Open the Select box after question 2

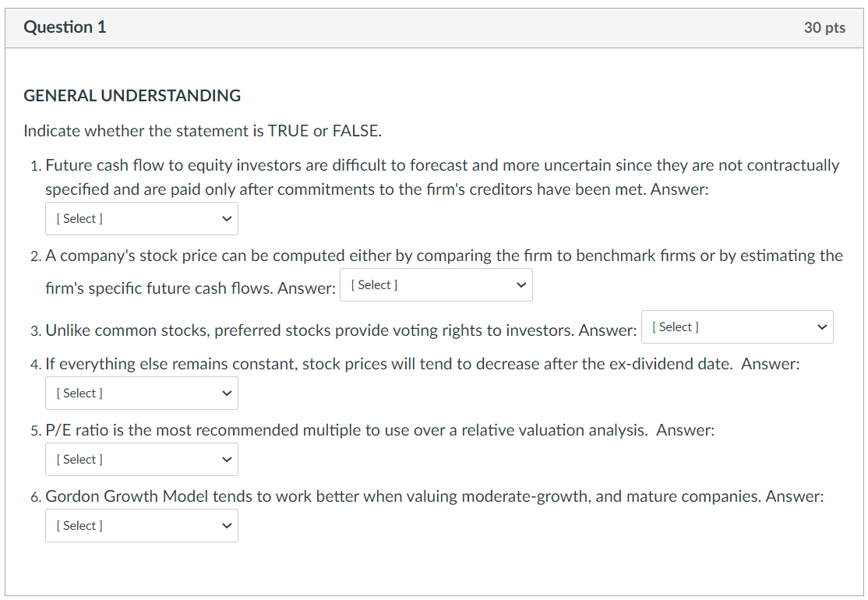[436, 284]
